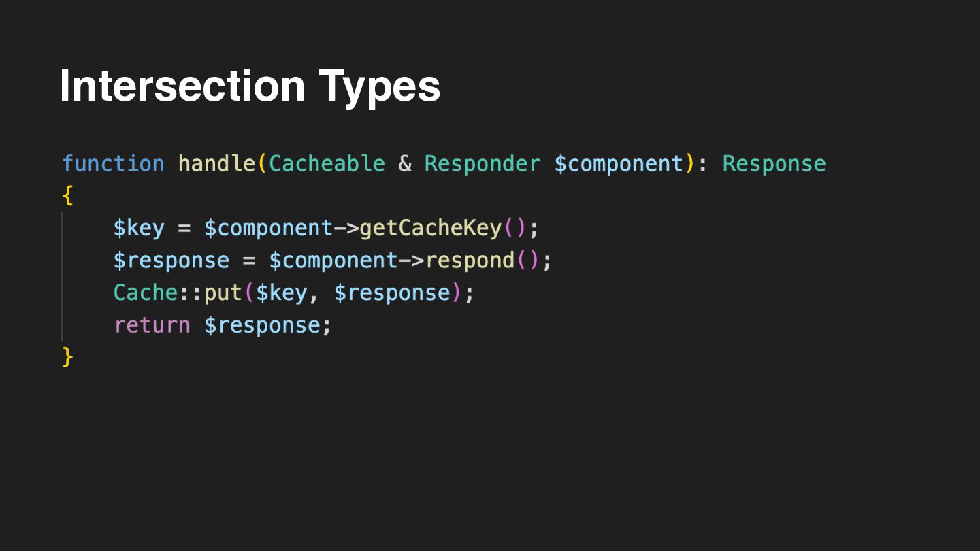The width and height of the screenshot is (980, 551).
Task: Click "$key" at the assignment line start
Action: [139, 229]
